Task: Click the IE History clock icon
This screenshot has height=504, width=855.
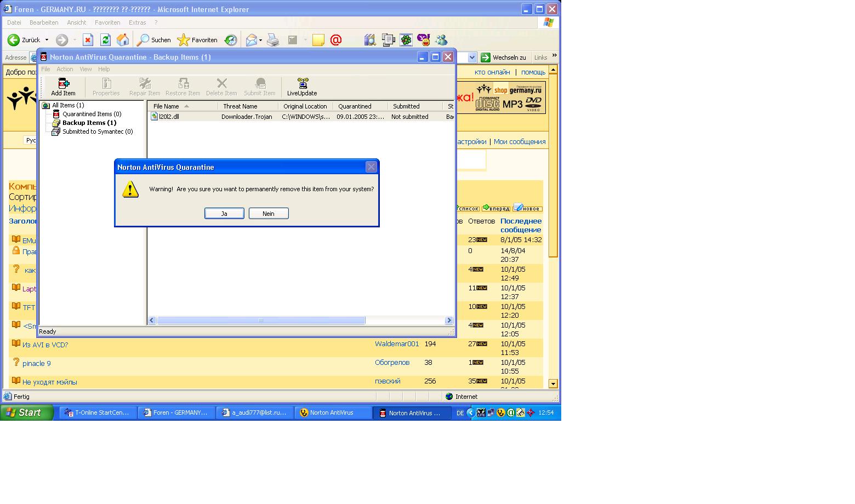Action: pyautogui.click(x=231, y=40)
